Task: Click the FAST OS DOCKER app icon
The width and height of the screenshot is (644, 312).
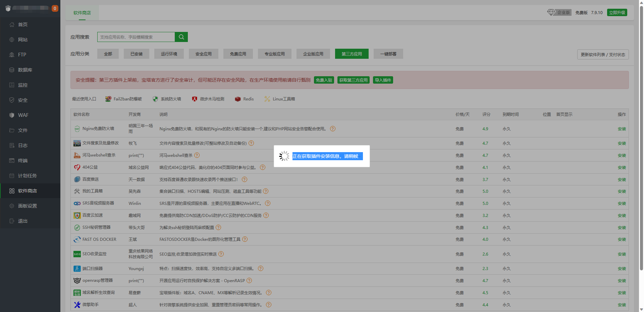Action: [77, 239]
